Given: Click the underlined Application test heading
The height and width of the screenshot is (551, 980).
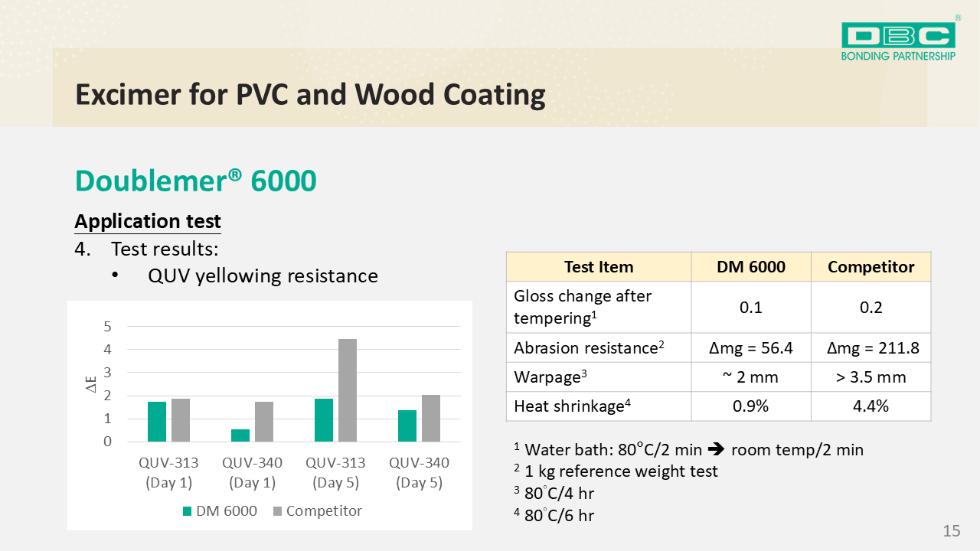Looking at the screenshot, I should 148,221.
